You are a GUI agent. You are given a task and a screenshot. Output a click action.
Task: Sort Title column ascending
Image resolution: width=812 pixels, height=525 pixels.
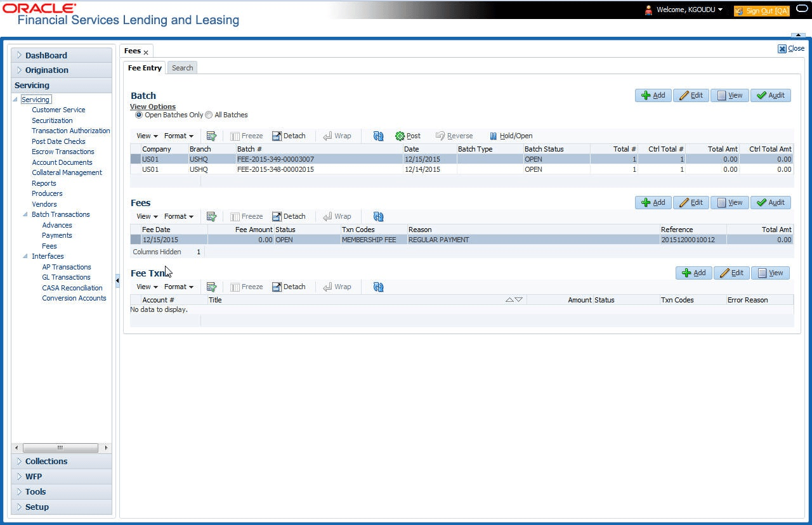tap(510, 300)
